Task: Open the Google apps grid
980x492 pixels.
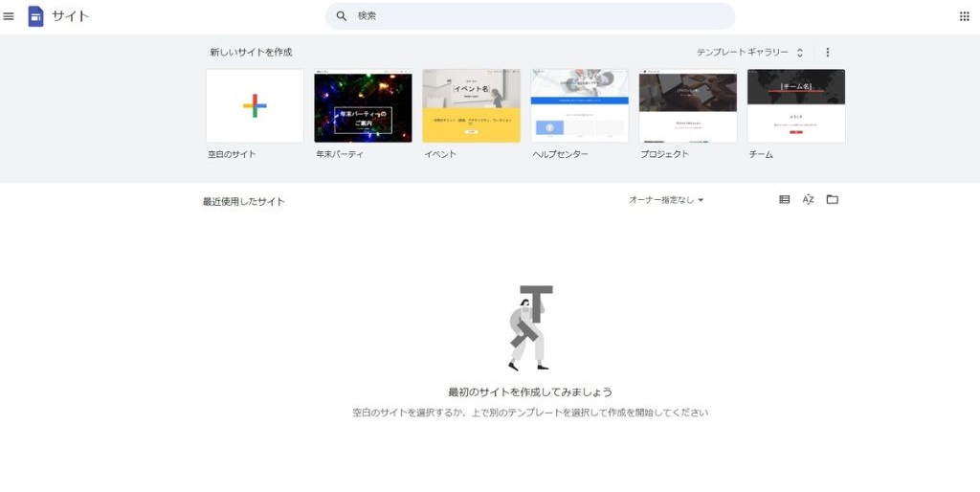Action: (x=964, y=16)
